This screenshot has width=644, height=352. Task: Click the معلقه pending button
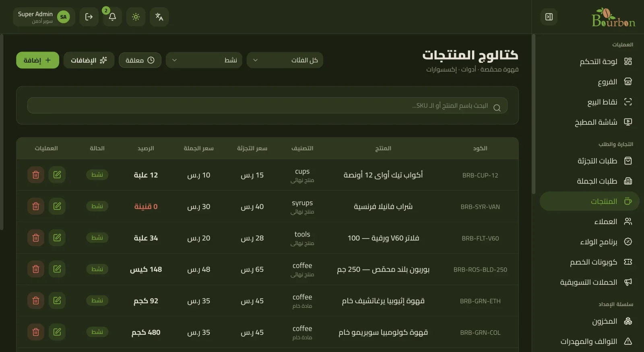click(140, 60)
